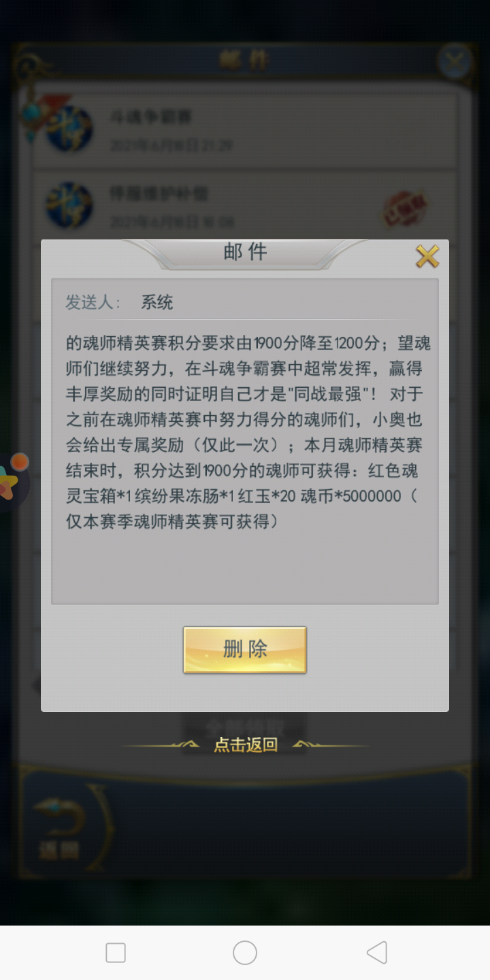
Task: Tap the 点击返回 return text
Action: [x=246, y=745]
